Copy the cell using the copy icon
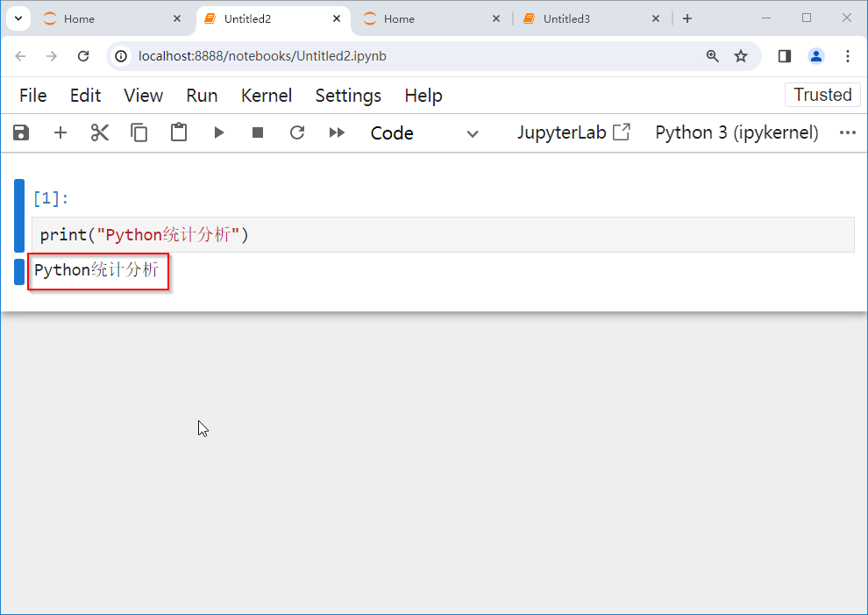The height and width of the screenshot is (615, 868). (x=139, y=132)
